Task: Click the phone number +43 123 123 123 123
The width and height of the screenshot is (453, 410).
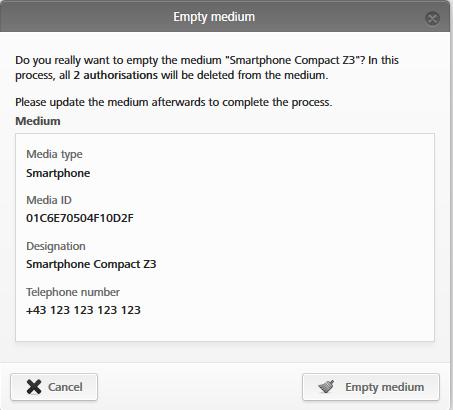Action: pyautogui.click(x=83, y=310)
